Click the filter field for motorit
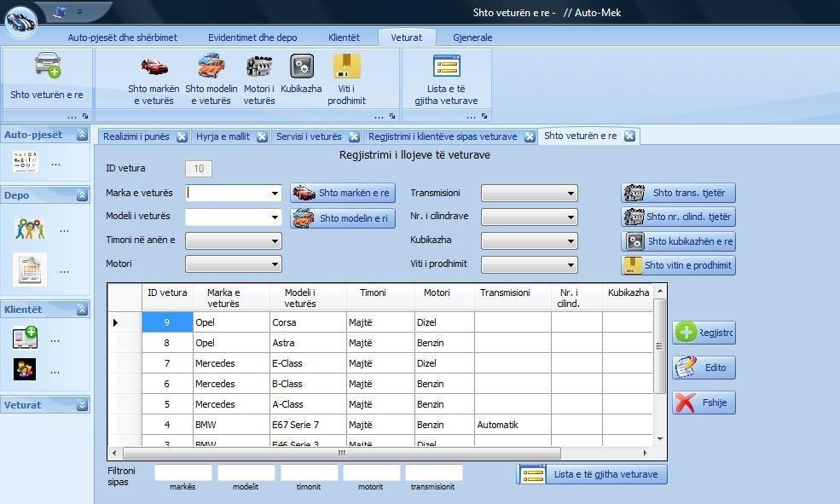The width and height of the screenshot is (840, 504). [x=371, y=473]
